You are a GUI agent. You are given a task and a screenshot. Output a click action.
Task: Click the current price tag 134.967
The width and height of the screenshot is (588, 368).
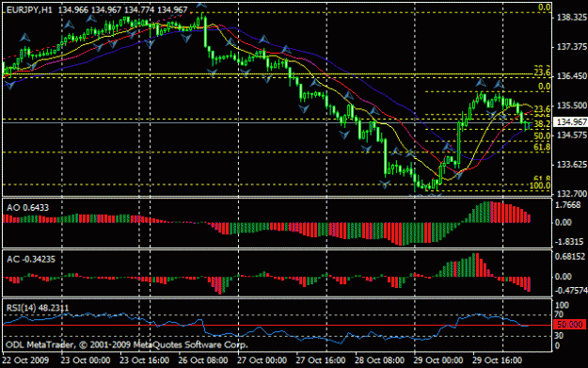click(571, 122)
